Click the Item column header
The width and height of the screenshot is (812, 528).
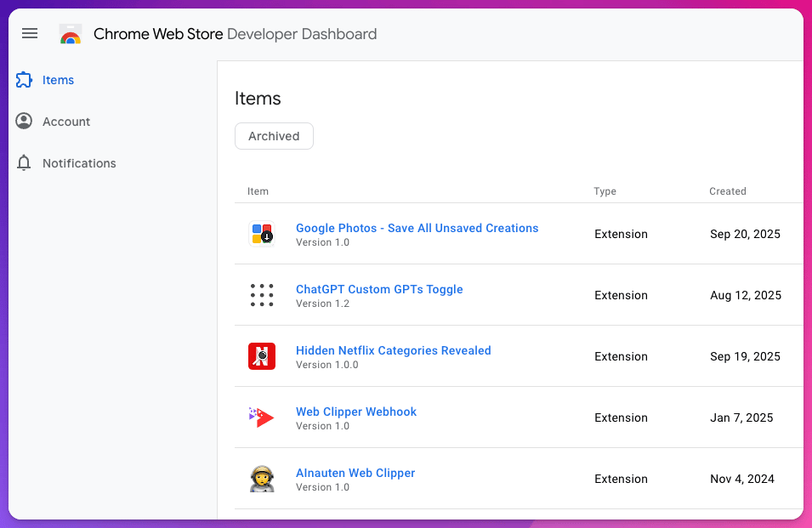(x=258, y=191)
